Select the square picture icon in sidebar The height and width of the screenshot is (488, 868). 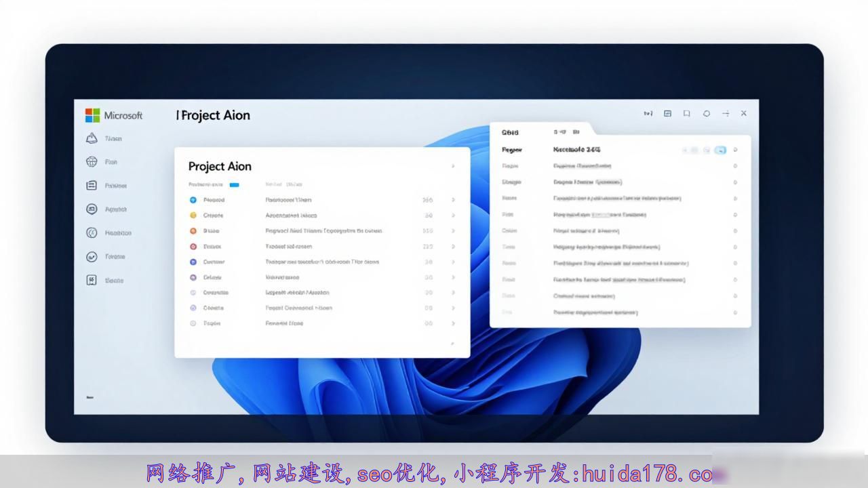coord(92,280)
